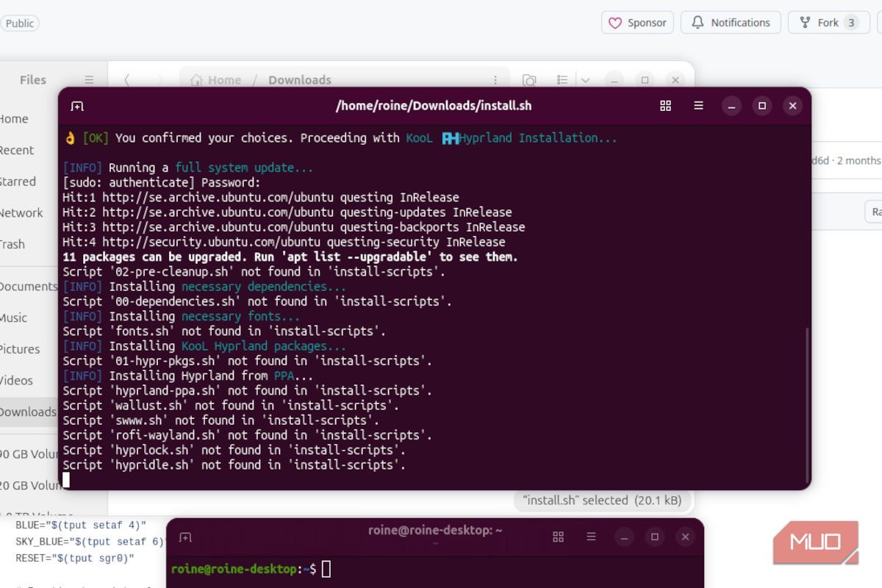Minimize the install.sh terminal window
This screenshot has height=588, width=882.
click(x=731, y=106)
